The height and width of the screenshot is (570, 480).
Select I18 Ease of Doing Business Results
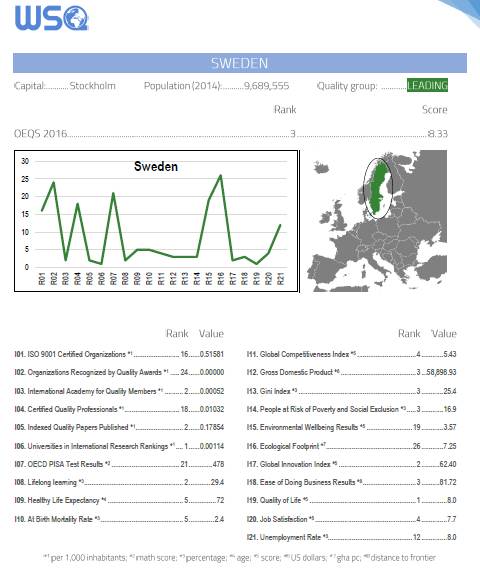coord(351,482)
